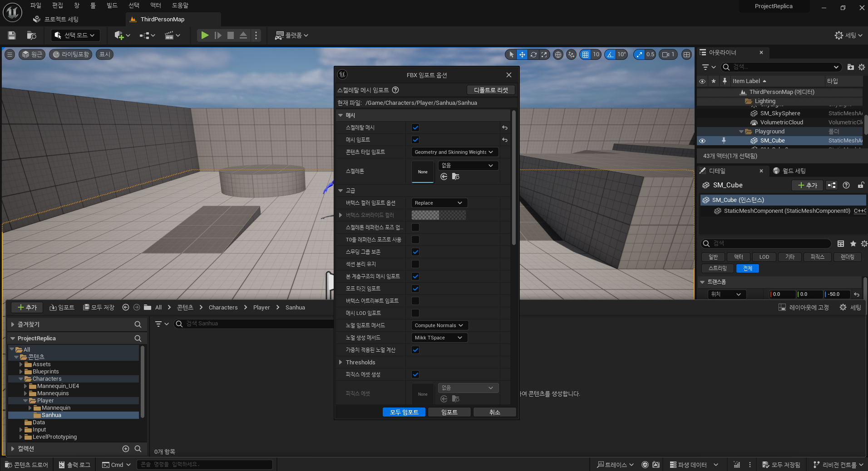Toggle world/local coordinate globe icon
Screen dimensions: 868x471
tap(558, 54)
